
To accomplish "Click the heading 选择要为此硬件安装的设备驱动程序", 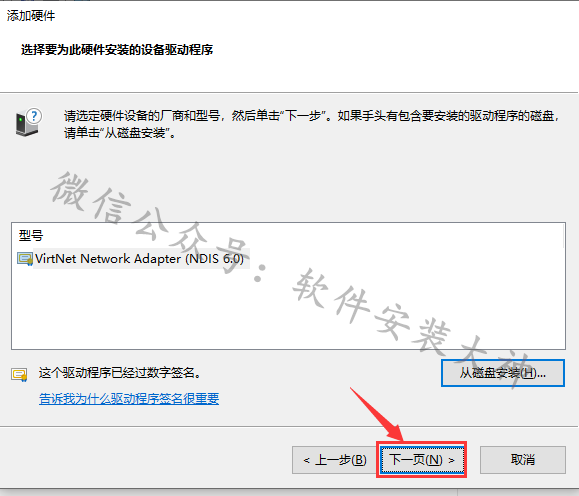I will click(117, 49).
